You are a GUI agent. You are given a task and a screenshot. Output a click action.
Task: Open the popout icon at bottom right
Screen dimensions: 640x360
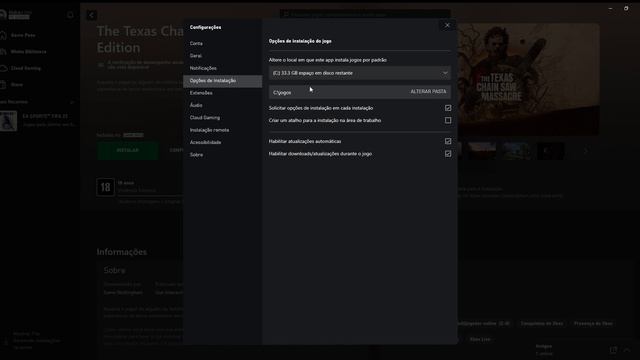coord(613,350)
